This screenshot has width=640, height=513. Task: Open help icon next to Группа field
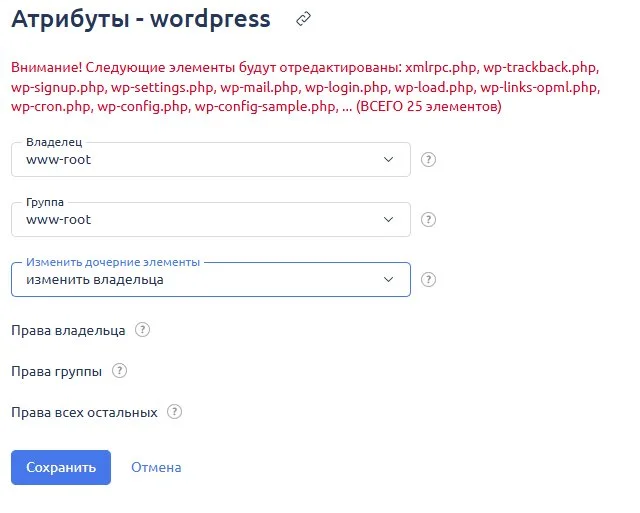428,220
